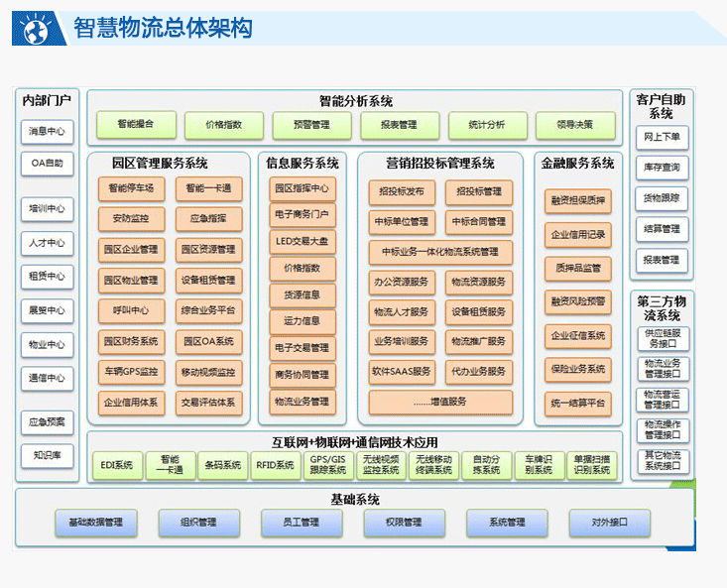Click 招投标发布 in 营销招投标管理系统
The image size is (727, 588).
click(x=402, y=190)
